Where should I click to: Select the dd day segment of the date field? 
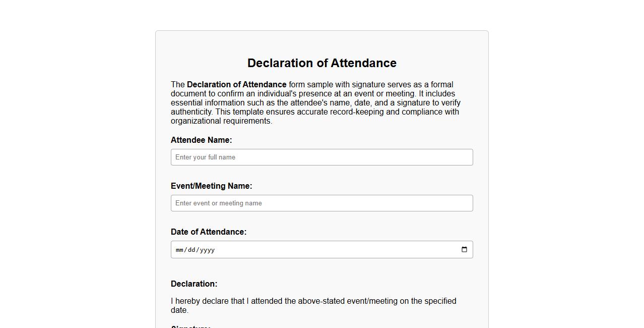(192, 249)
